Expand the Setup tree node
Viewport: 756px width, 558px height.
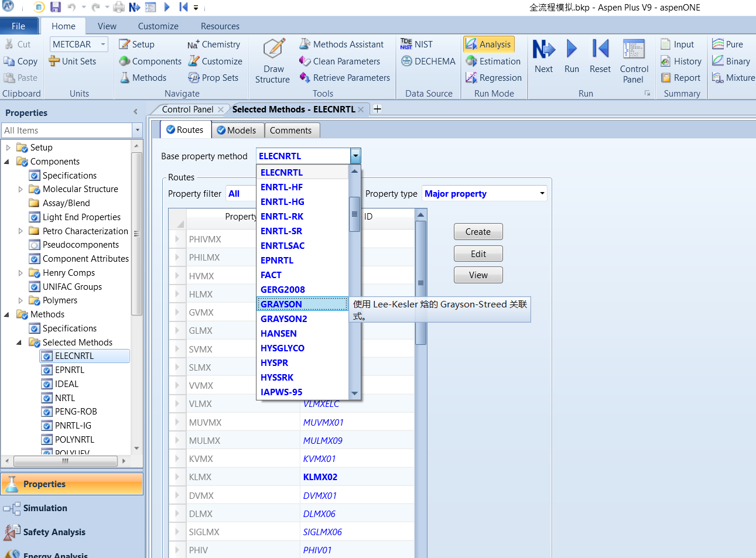coord(8,148)
